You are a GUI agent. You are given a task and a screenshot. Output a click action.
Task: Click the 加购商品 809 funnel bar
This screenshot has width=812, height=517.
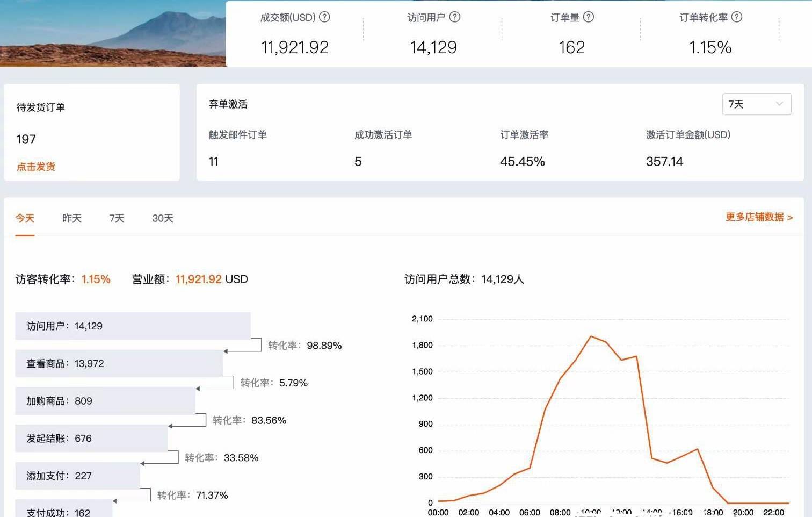105,401
